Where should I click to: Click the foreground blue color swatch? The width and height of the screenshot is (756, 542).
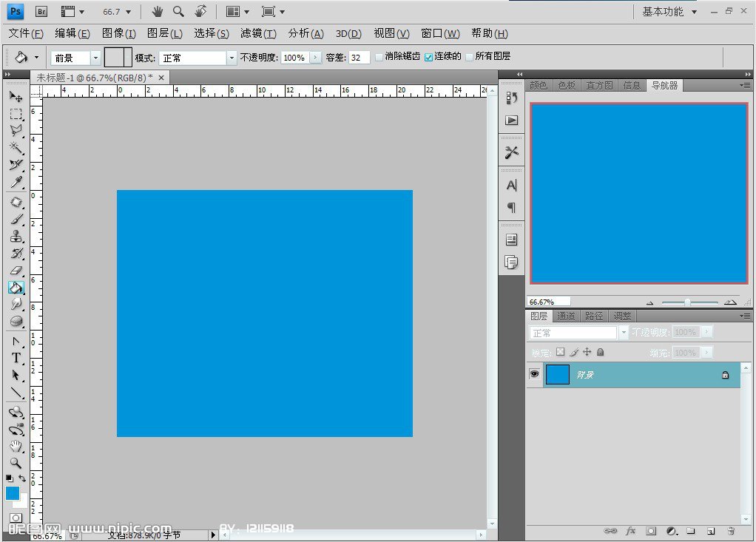tap(13, 493)
